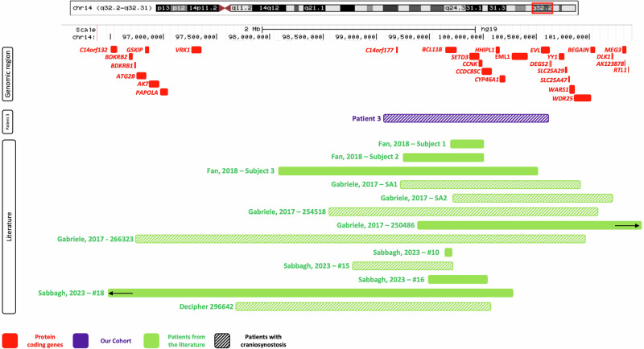Click the Genomic region side label
Image resolution: width=644 pixels, height=349 pixels.
[x=8, y=73]
